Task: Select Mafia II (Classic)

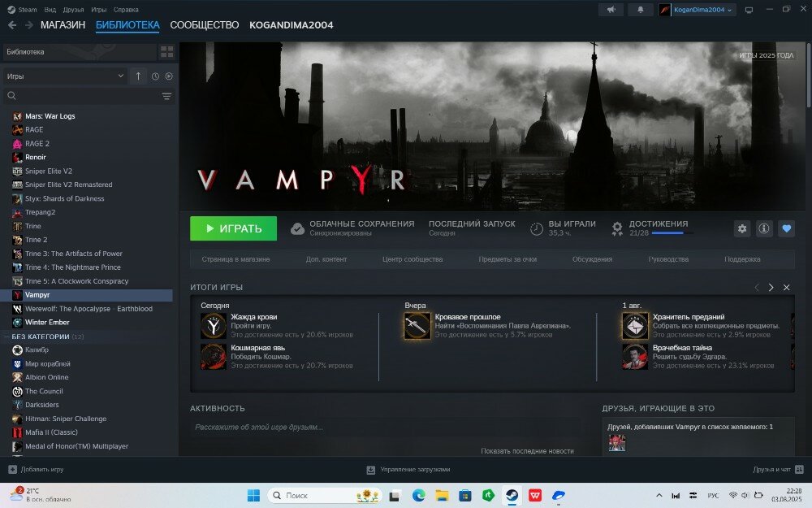Action: pos(51,432)
